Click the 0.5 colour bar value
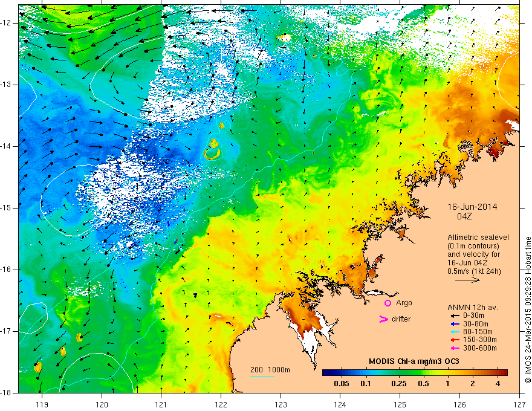Image resolution: width=532 pixels, height=411 pixels. point(423,384)
